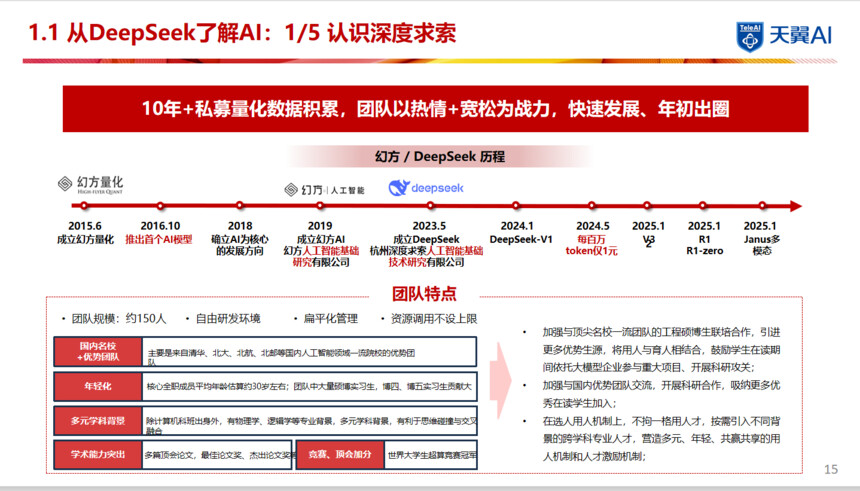
Task: Select the 2016.10 timeline dot
Action: (x=160, y=206)
